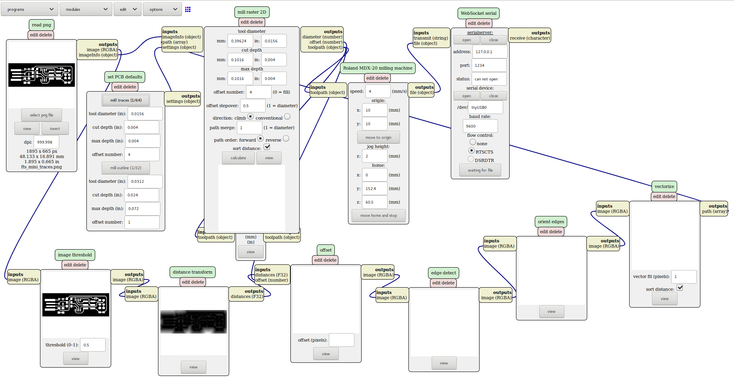The width and height of the screenshot is (734, 378).
Task: Open the modules dropdown
Action: [x=86, y=9]
